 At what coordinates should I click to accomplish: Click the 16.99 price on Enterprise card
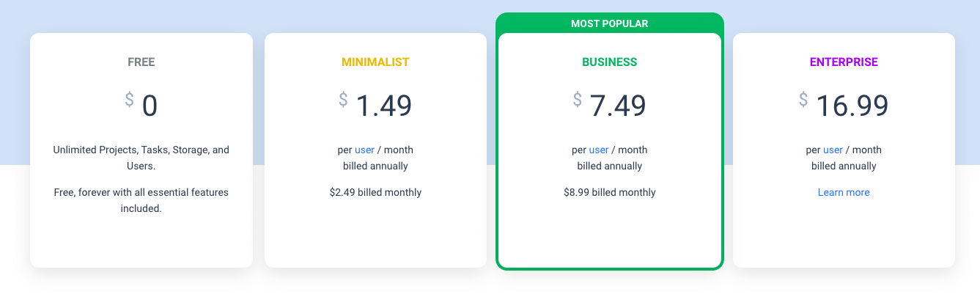click(852, 106)
